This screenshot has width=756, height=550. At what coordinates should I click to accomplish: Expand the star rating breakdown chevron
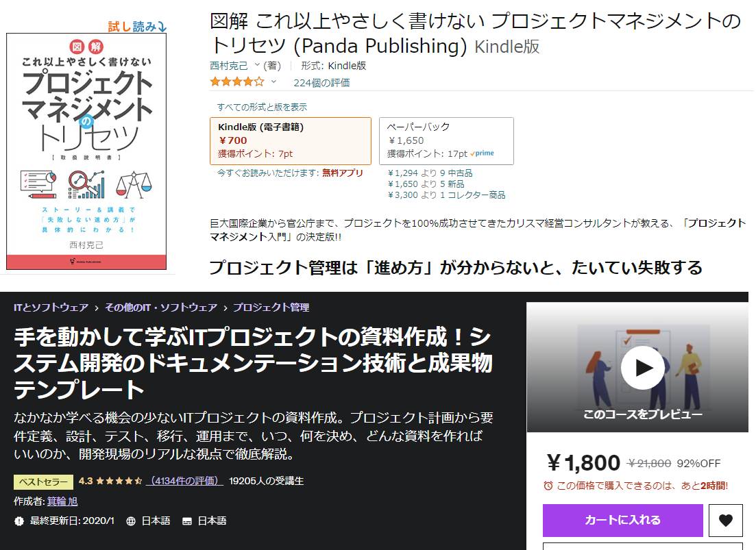click(x=273, y=82)
